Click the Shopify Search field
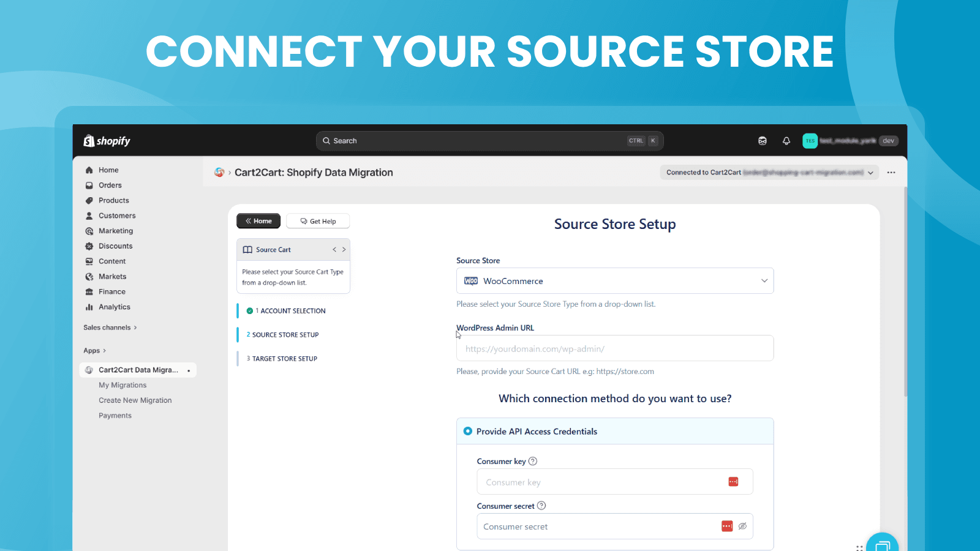This screenshot has width=980, height=551. [489, 141]
